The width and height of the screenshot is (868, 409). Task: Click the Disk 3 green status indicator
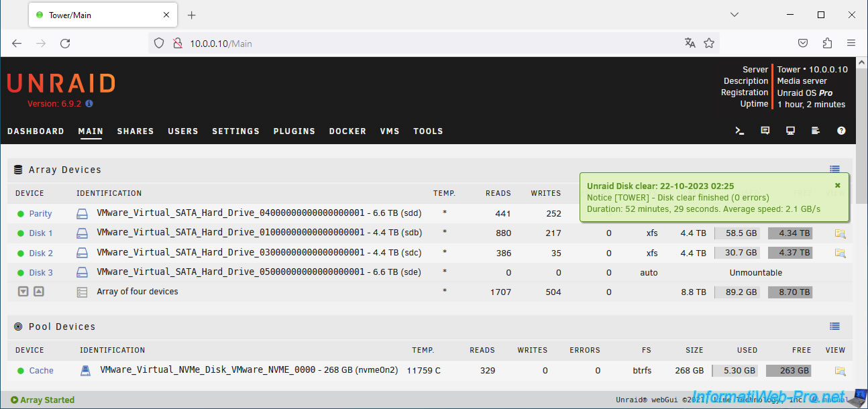click(x=21, y=273)
